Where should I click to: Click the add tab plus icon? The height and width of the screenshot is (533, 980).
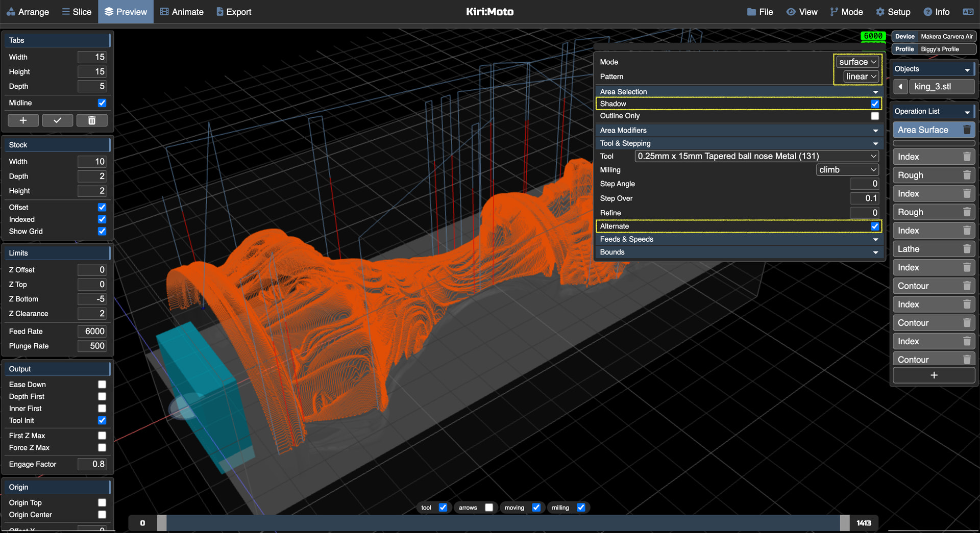tap(23, 120)
